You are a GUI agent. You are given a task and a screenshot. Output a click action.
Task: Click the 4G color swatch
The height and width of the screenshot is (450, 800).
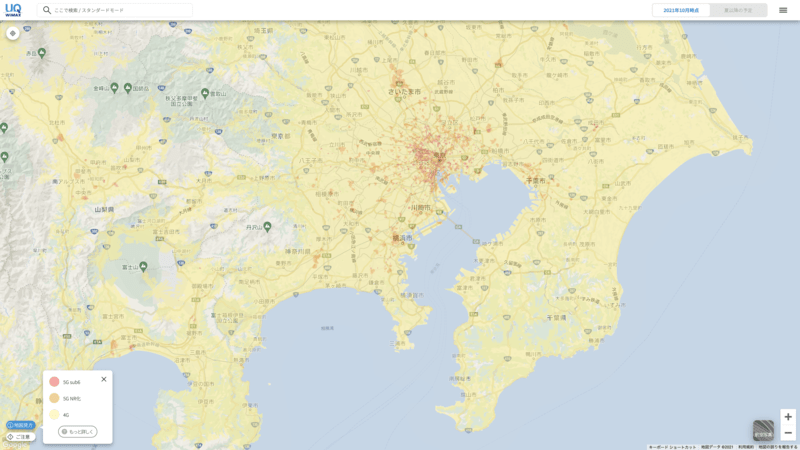point(54,414)
